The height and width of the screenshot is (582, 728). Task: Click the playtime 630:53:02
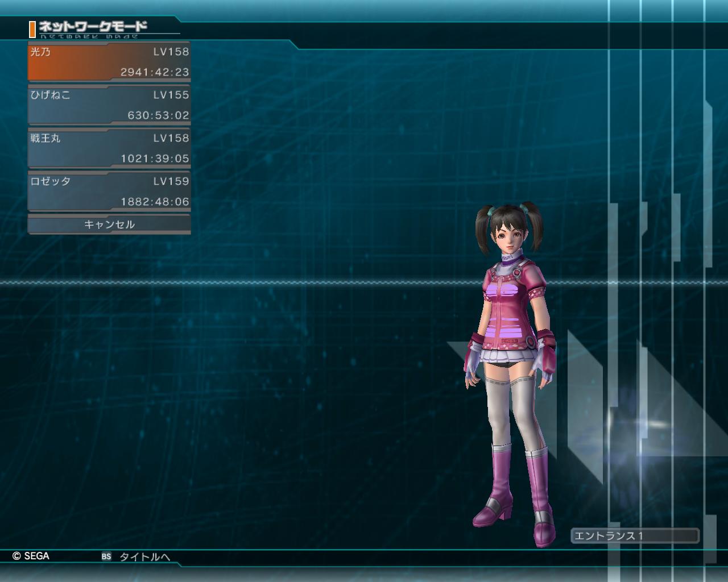tap(158, 115)
